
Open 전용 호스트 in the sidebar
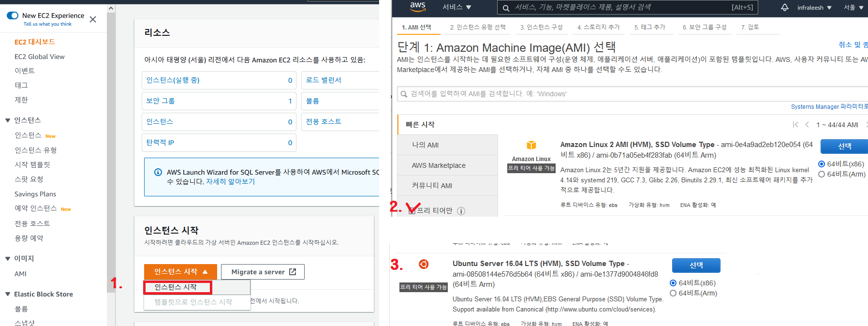pos(32,223)
